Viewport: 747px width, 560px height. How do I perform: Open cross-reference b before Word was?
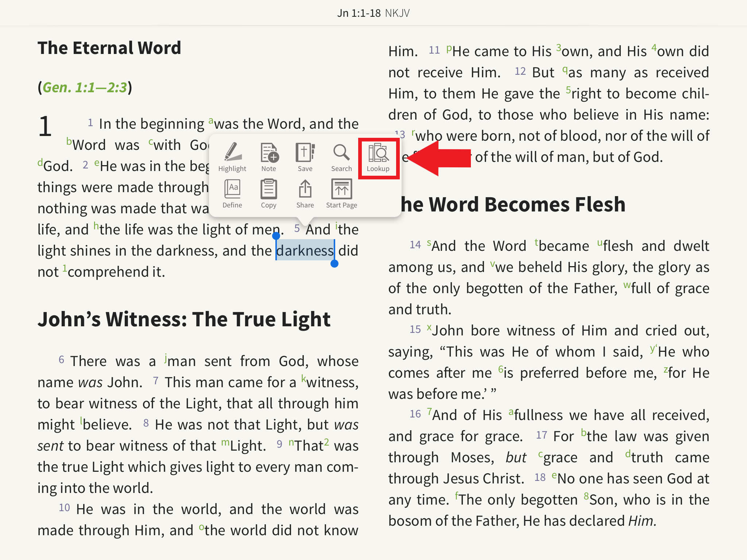[69, 141]
